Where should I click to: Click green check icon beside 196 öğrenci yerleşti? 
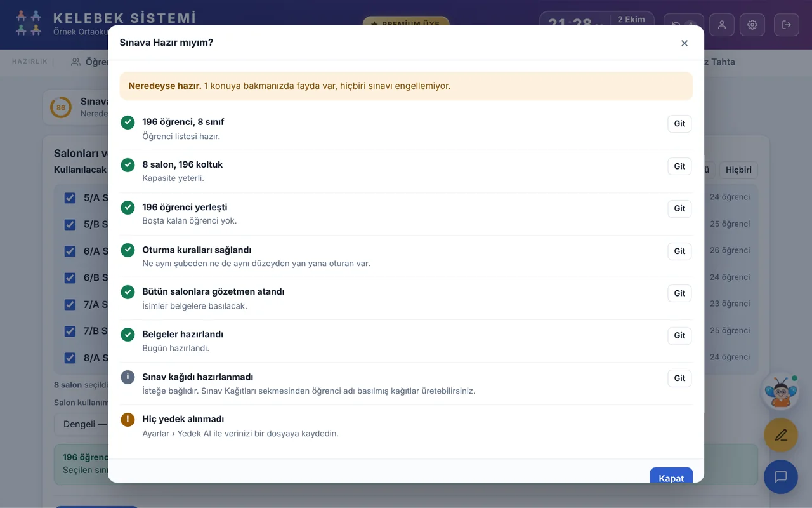click(128, 208)
